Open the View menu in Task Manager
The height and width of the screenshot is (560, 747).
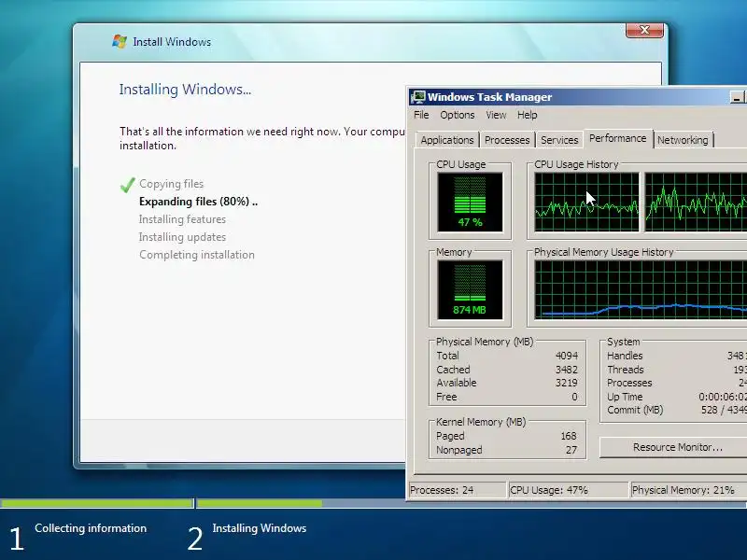(496, 115)
